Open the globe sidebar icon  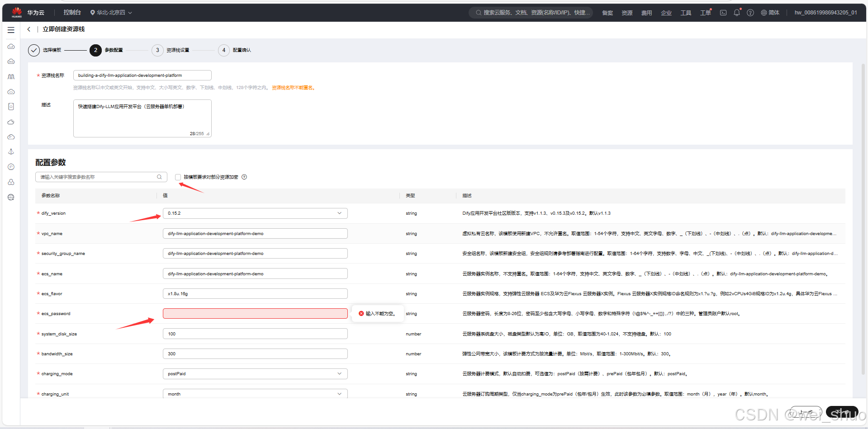pos(11,197)
